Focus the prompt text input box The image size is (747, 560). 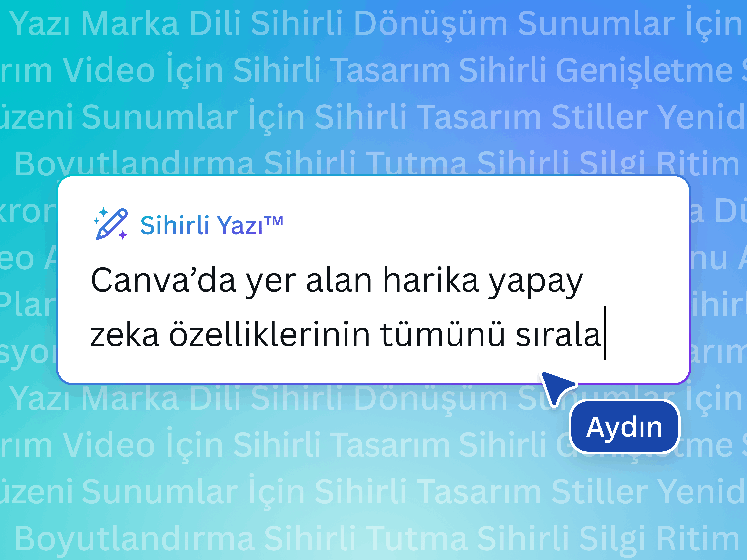pos(373,280)
